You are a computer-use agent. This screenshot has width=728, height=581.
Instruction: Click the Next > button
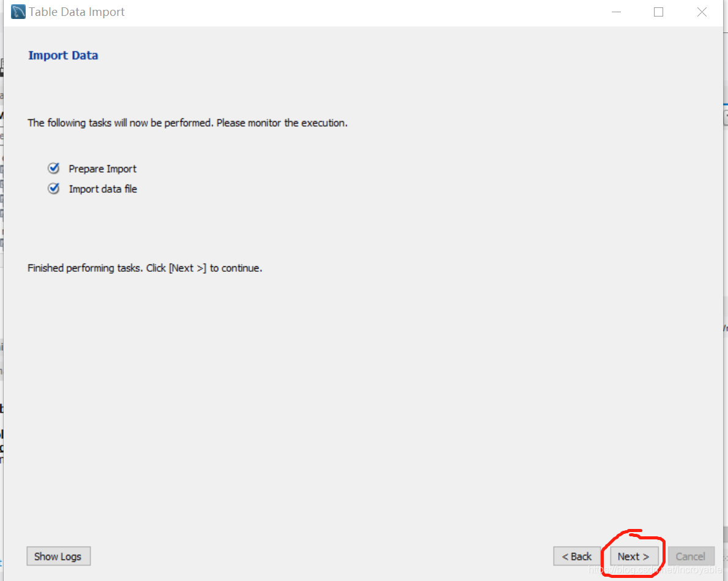(633, 557)
